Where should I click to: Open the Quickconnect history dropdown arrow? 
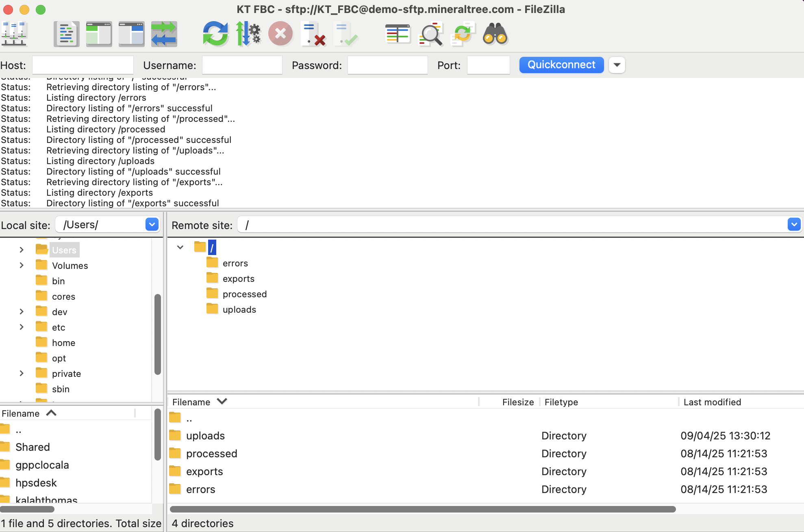tap(617, 65)
